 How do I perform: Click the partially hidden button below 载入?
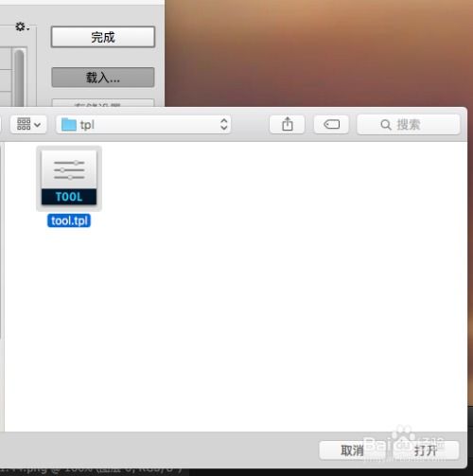point(103,103)
